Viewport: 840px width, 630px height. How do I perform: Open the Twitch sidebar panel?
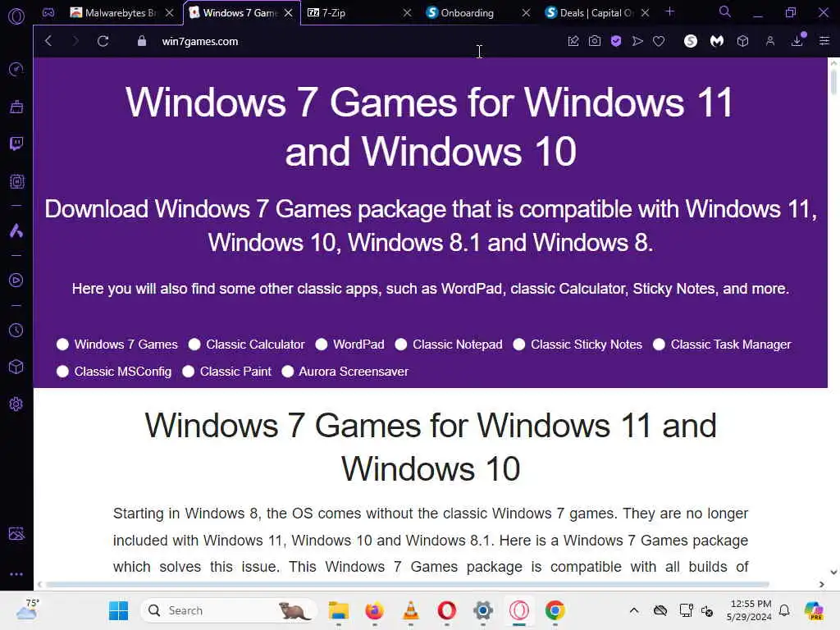click(16, 143)
